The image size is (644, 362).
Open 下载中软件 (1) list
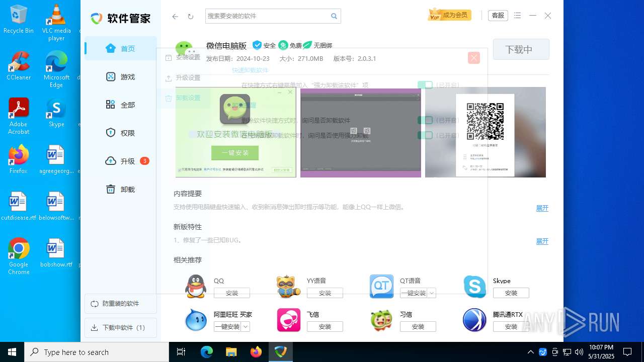121,328
